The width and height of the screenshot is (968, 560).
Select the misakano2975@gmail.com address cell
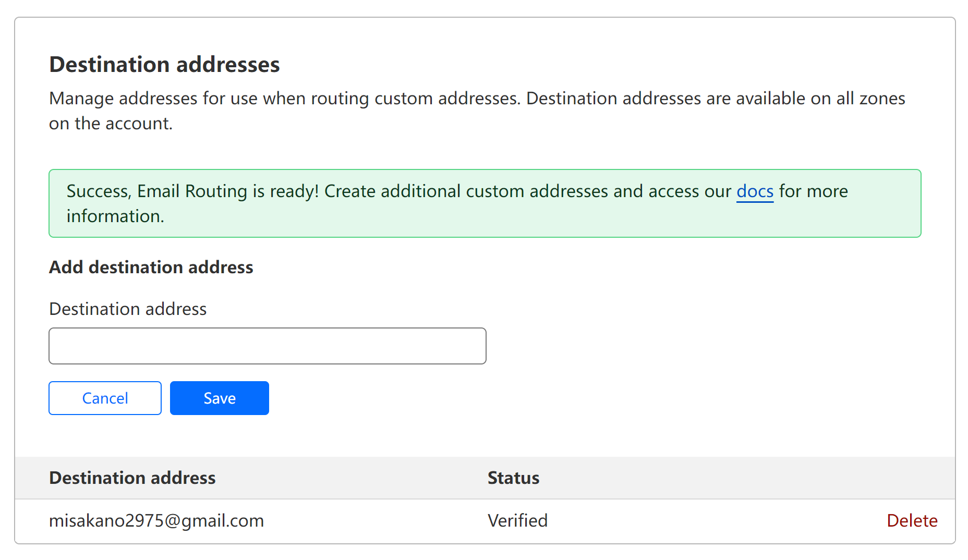coord(156,520)
